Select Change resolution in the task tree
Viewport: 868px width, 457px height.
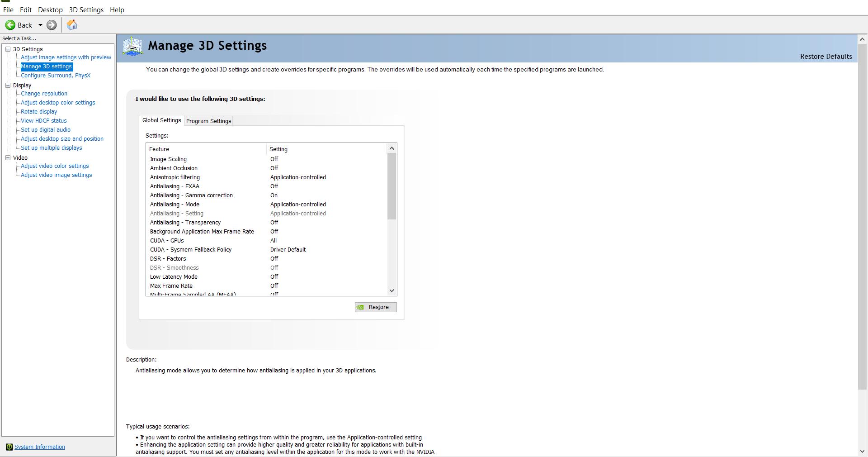44,94
